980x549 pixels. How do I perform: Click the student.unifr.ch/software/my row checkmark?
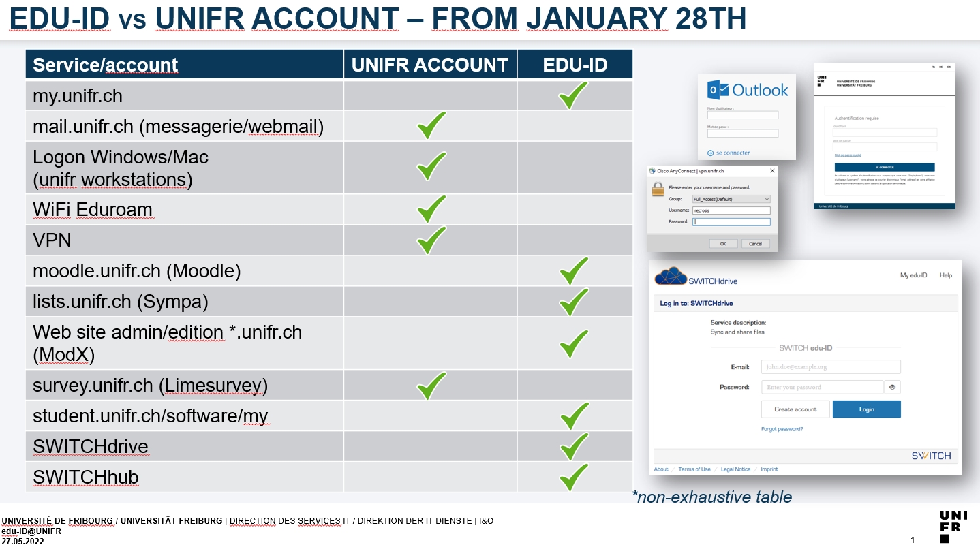(x=574, y=415)
